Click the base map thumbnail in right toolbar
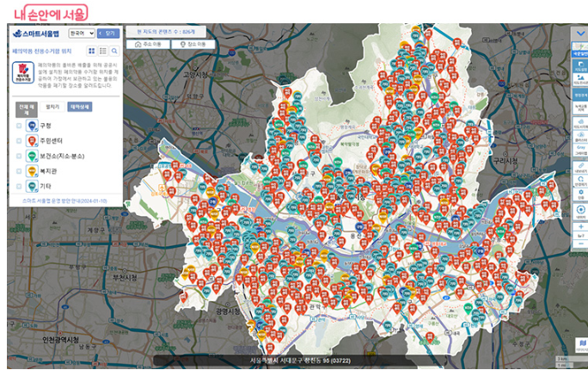 point(580,50)
